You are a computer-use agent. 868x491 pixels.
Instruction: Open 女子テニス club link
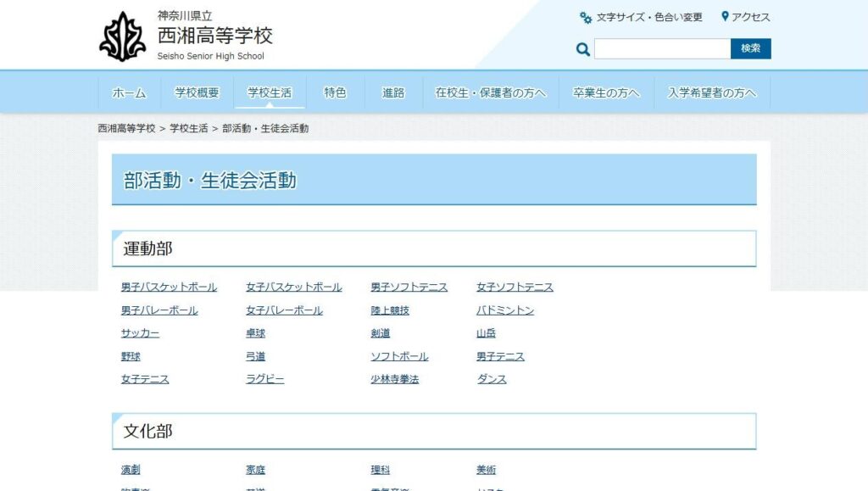(x=145, y=379)
